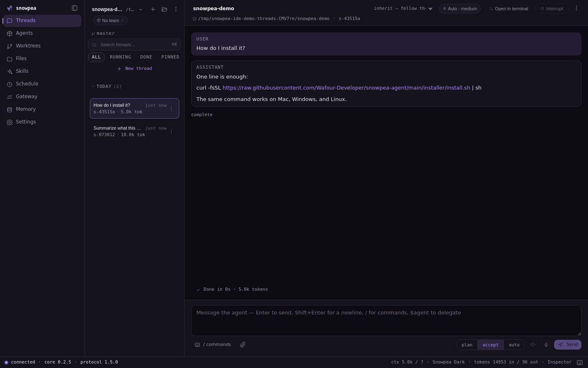Screen dimensions: 588x368
Task: Switch to plan mode
Action: tap(467, 345)
